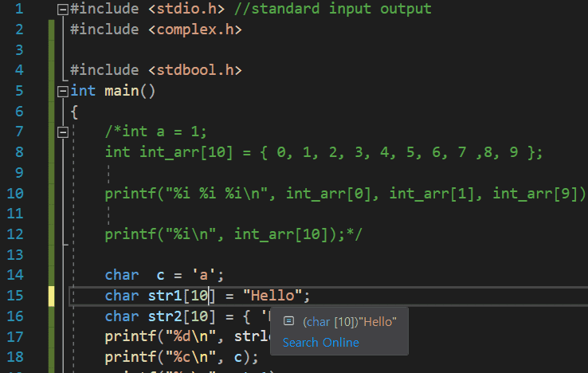This screenshot has width=588, height=373.
Task: Click the //standard input output comment
Action: tap(332, 9)
